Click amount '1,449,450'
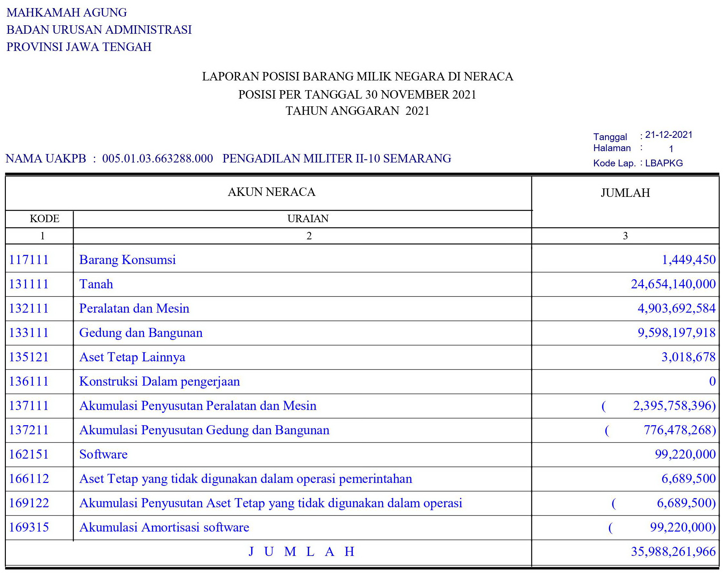728x576 pixels. tap(688, 260)
